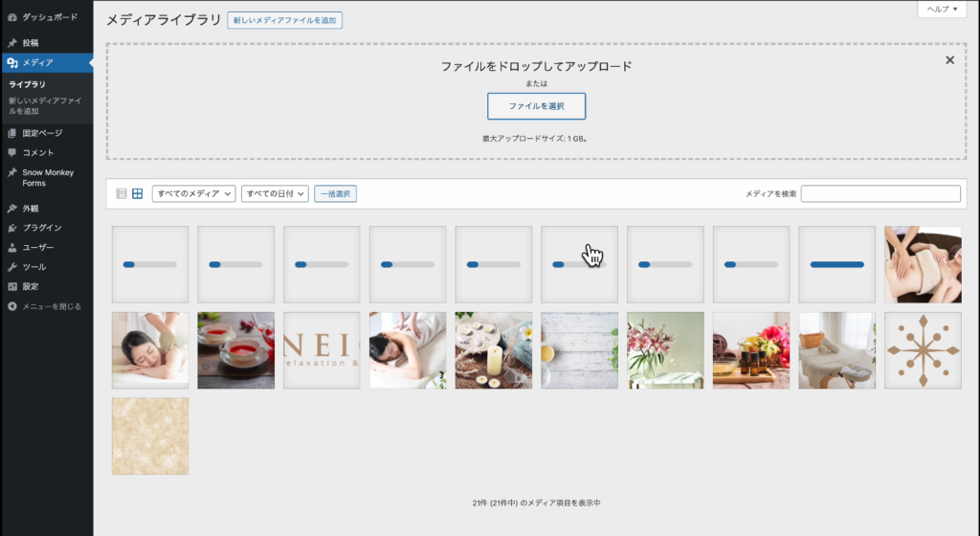The width and height of the screenshot is (980, 536).
Task: Click the 外観 paintbrush icon
Action: click(11, 209)
